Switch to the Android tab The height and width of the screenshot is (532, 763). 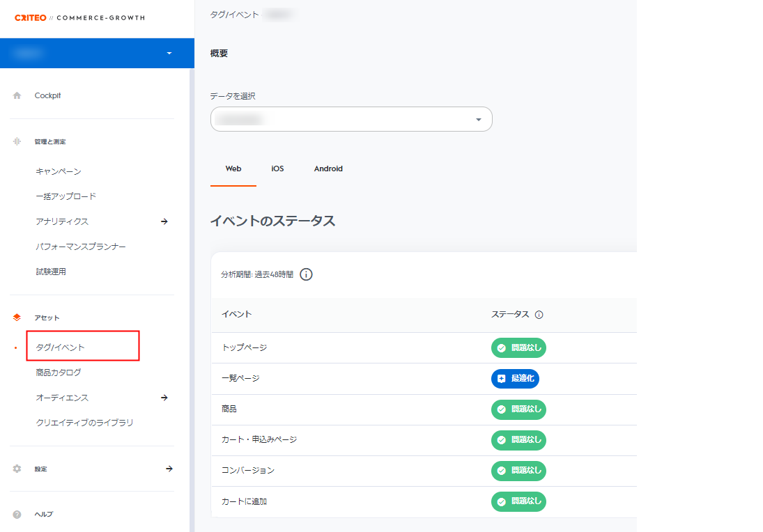click(x=328, y=169)
